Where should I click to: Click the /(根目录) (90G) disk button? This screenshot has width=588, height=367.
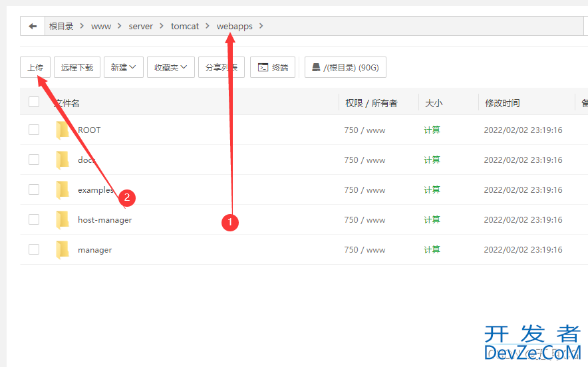345,67
